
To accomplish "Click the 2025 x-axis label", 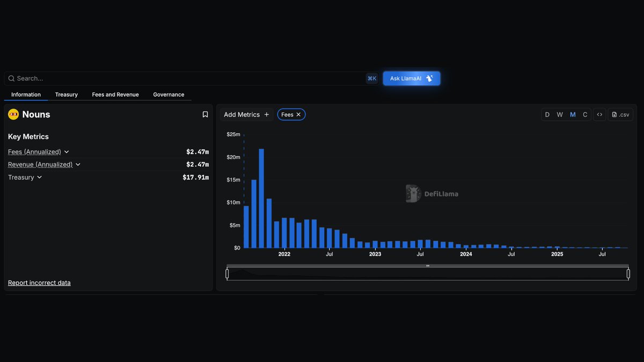I will coord(557,254).
